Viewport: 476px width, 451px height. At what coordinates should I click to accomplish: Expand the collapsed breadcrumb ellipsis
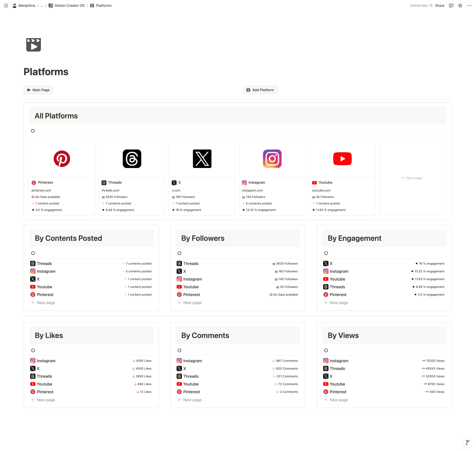(42, 6)
